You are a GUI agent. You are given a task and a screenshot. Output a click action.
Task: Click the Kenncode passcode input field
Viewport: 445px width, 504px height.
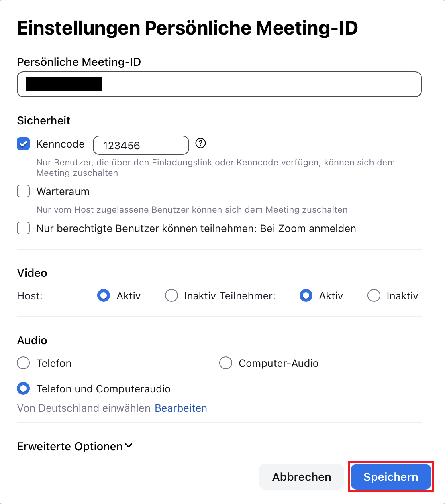141,145
